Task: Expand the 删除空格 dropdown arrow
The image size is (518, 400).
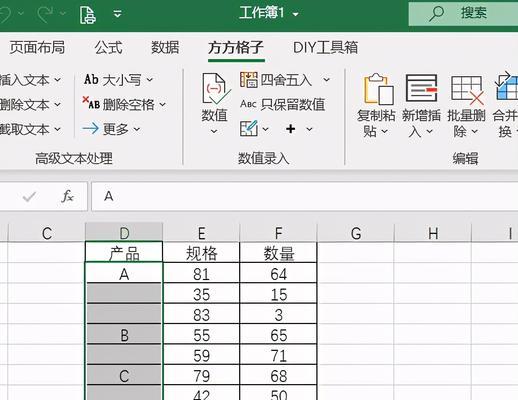Action: pyautogui.click(x=162, y=105)
